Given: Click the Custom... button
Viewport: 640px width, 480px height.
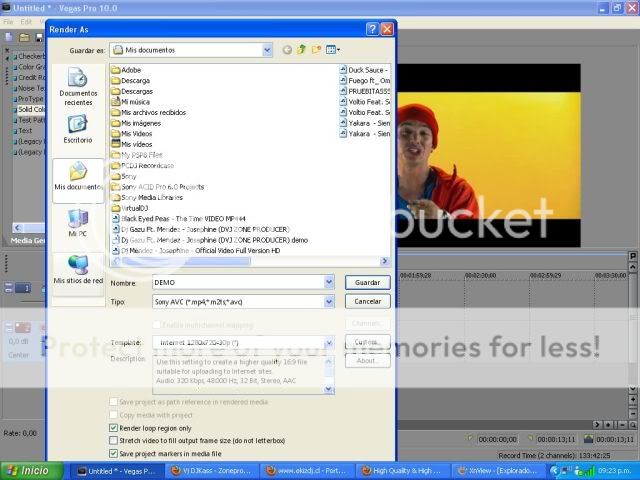Looking at the screenshot, I should [367, 342].
